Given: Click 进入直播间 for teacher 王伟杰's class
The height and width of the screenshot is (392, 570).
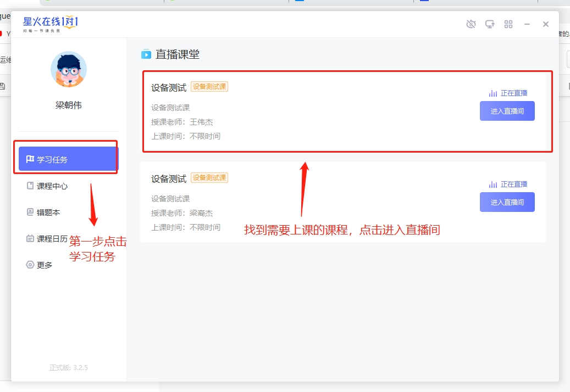Looking at the screenshot, I should tap(507, 111).
